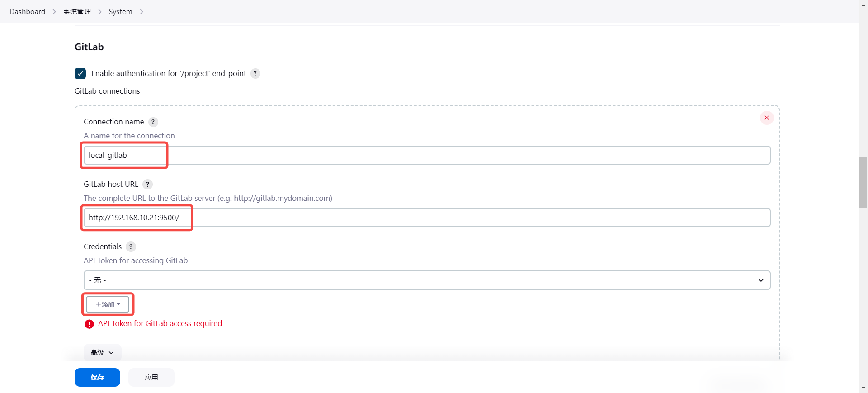Click the vertical scrollbar thumb
Viewport: 868px width, 393px height.
[x=863, y=182]
